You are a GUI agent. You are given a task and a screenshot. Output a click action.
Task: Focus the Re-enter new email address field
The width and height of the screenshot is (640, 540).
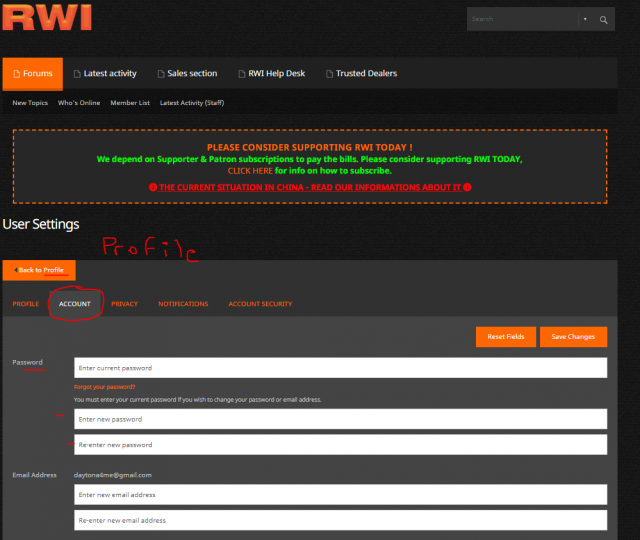click(x=340, y=520)
